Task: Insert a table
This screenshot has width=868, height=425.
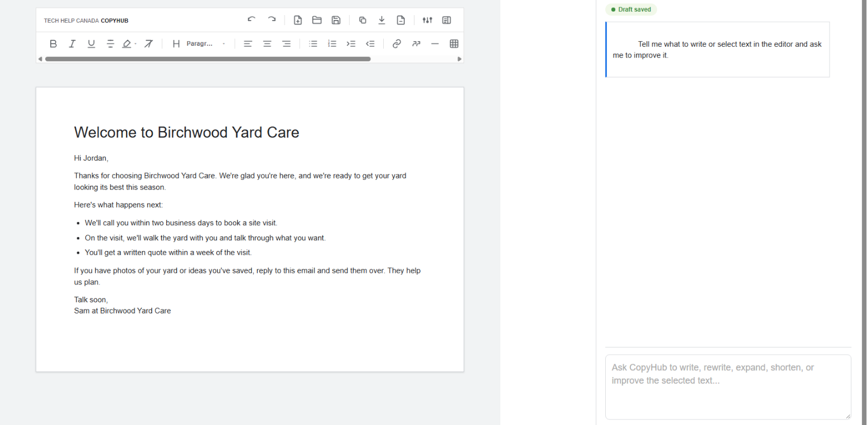Action: coord(454,44)
